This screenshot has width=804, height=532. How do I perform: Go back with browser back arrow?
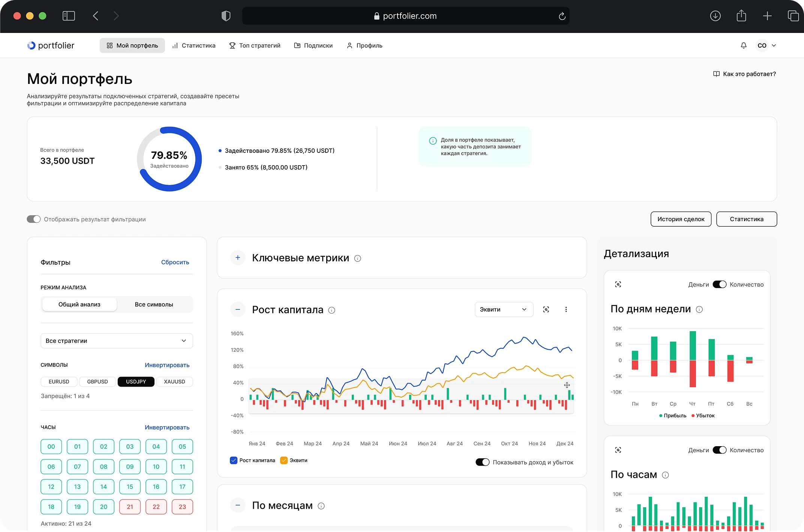pos(96,16)
